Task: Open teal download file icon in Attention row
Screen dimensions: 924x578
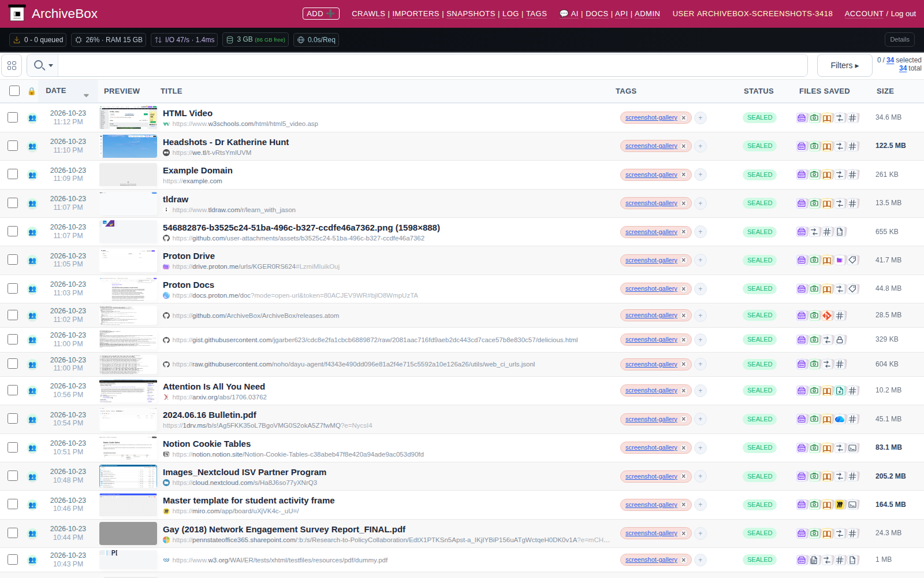Action: (x=840, y=391)
